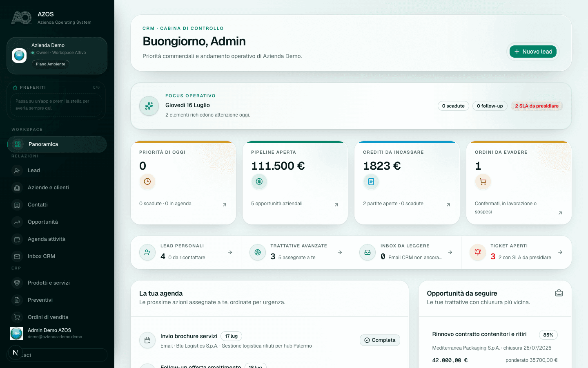Image resolution: width=588 pixels, height=368 pixels.
Task: Click the 42.000,00 € amount
Action: tap(450, 360)
